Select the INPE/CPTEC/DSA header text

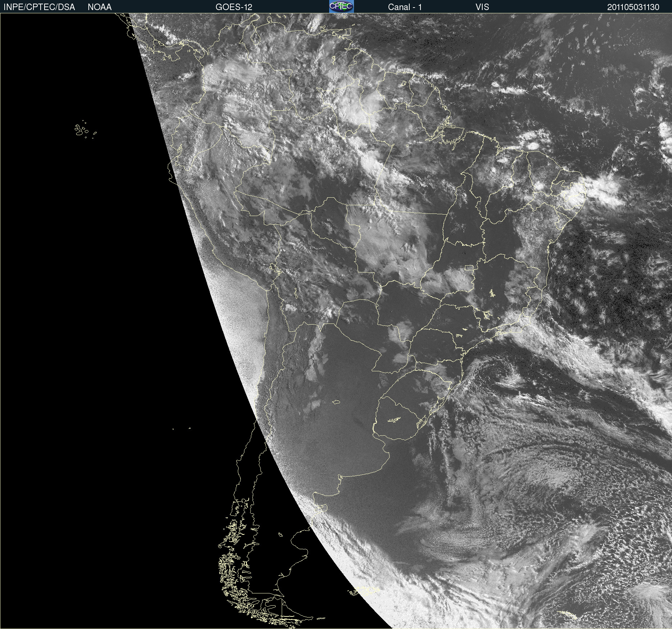pyautogui.click(x=39, y=7)
